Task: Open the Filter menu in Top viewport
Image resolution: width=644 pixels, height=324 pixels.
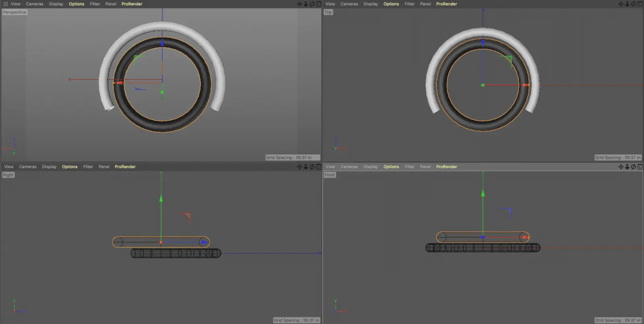Action: click(409, 4)
